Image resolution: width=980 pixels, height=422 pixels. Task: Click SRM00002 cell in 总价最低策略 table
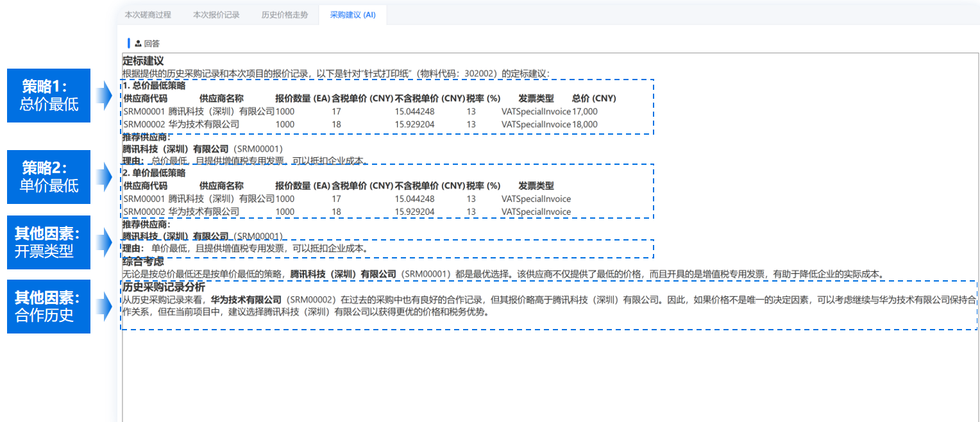[x=144, y=124]
